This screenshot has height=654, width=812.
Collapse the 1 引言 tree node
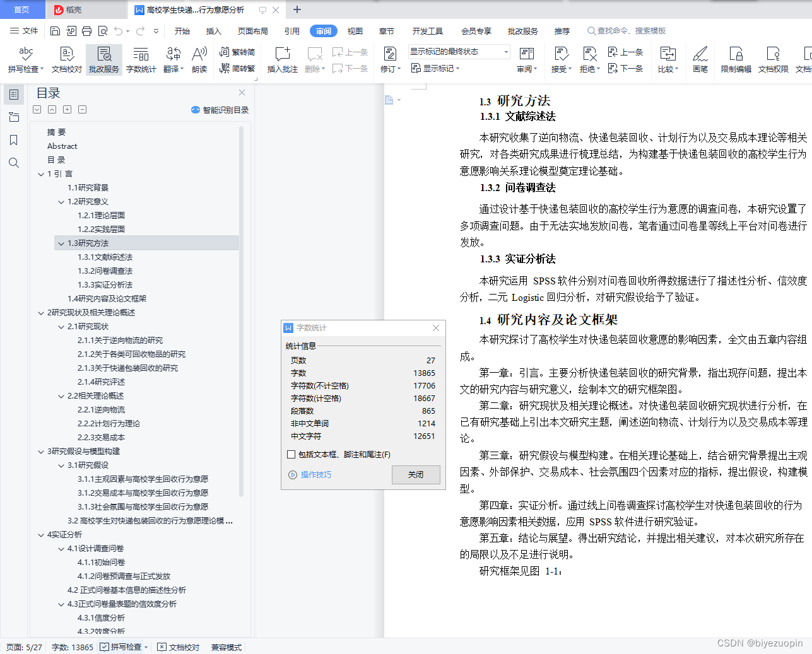pos(41,174)
